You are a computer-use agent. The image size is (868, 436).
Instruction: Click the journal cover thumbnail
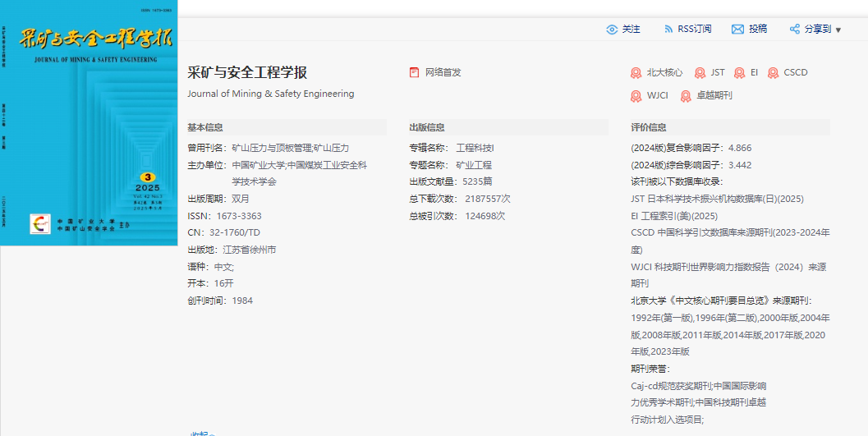click(x=89, y=123)
